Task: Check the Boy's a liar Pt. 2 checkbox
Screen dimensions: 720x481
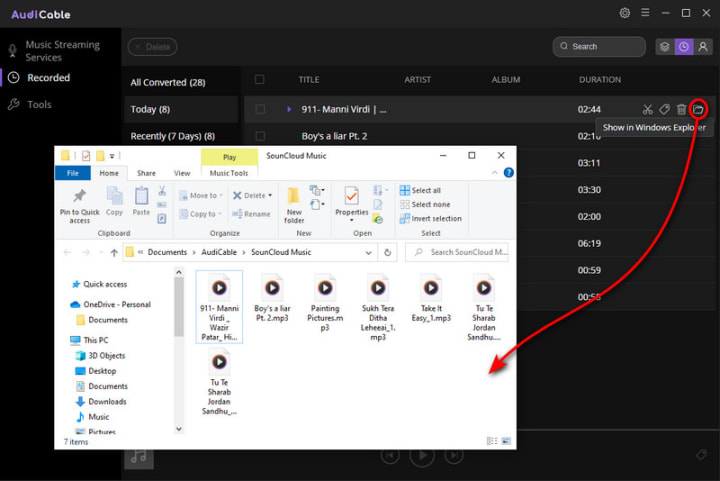Action: (260, 136)
